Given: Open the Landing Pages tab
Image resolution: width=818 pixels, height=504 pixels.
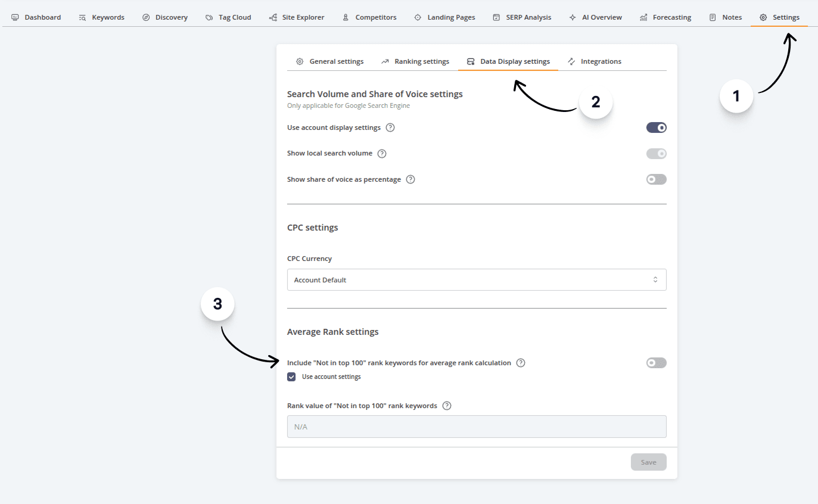Looking at the screenshot, I should point(444,17).
